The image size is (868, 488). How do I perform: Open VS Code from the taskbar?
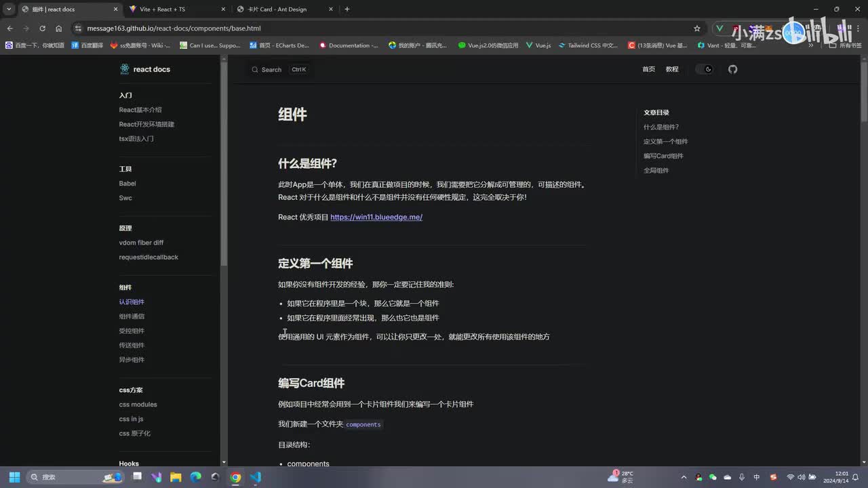pyautogui.click(x=255, y=477)
